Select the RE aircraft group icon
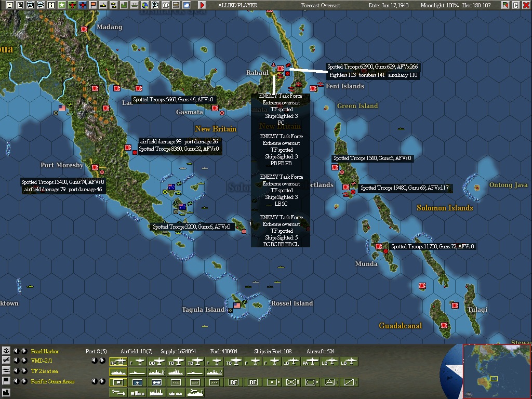 (118, 362)
